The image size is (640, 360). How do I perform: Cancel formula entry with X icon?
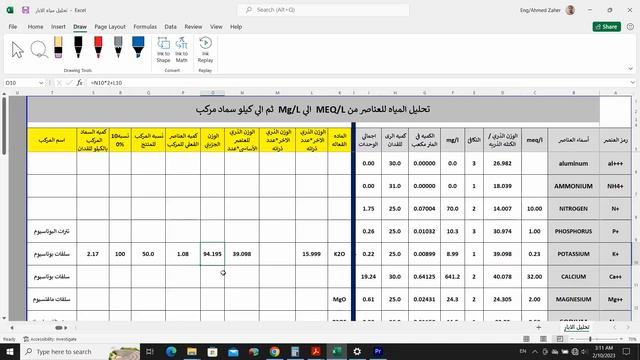[x=59, y=83]
